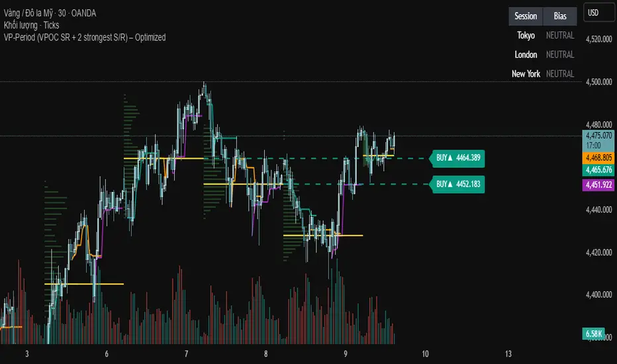Click the green 4,465.676 price tag
Viewport: 617px width, 364px height.
[598, 169]
